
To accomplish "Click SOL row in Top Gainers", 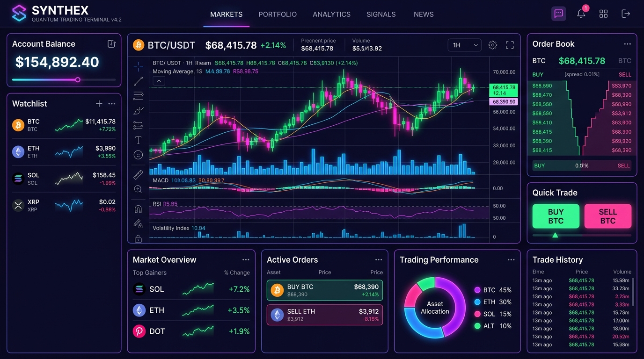I will (x=191, y=289).
